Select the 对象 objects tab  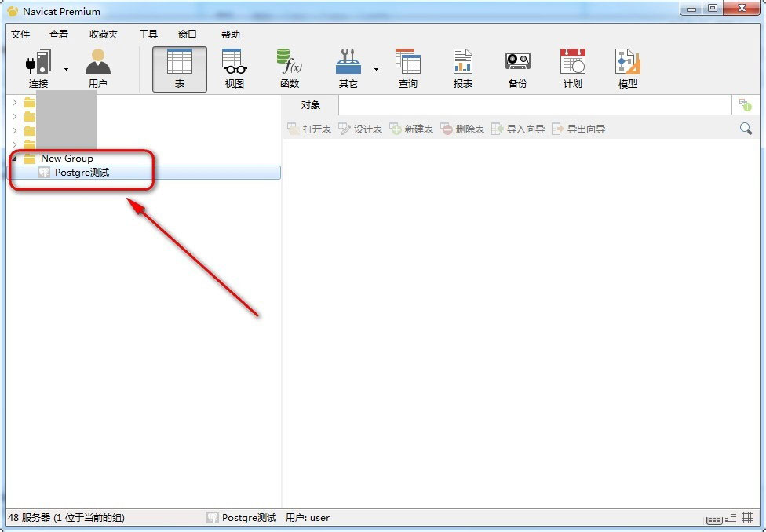click(310, 105)
